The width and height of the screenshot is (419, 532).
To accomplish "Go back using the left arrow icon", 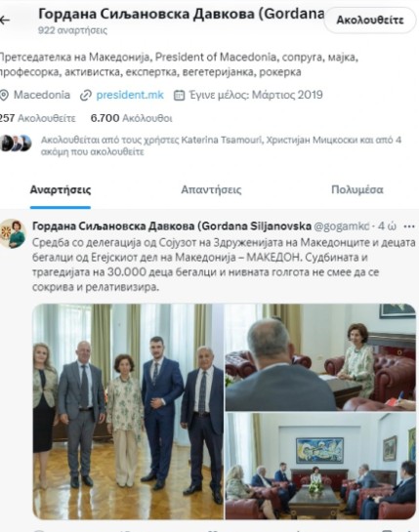I will point(5,20).
